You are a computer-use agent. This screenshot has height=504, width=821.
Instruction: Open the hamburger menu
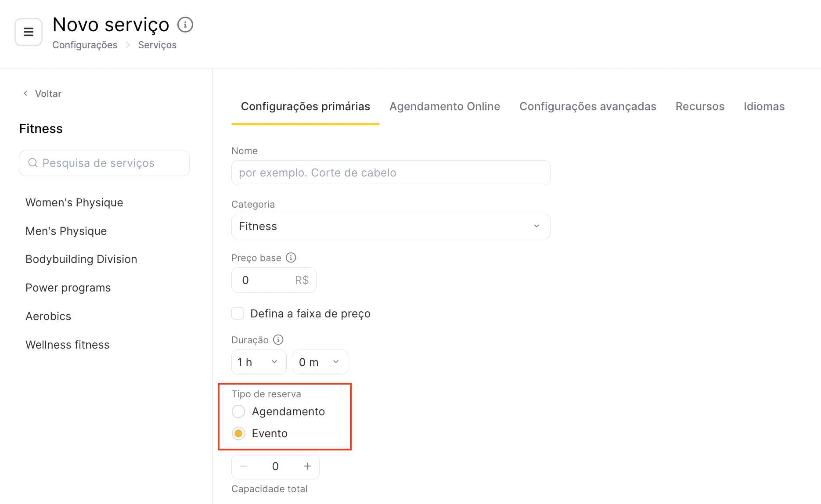(29, 32)
